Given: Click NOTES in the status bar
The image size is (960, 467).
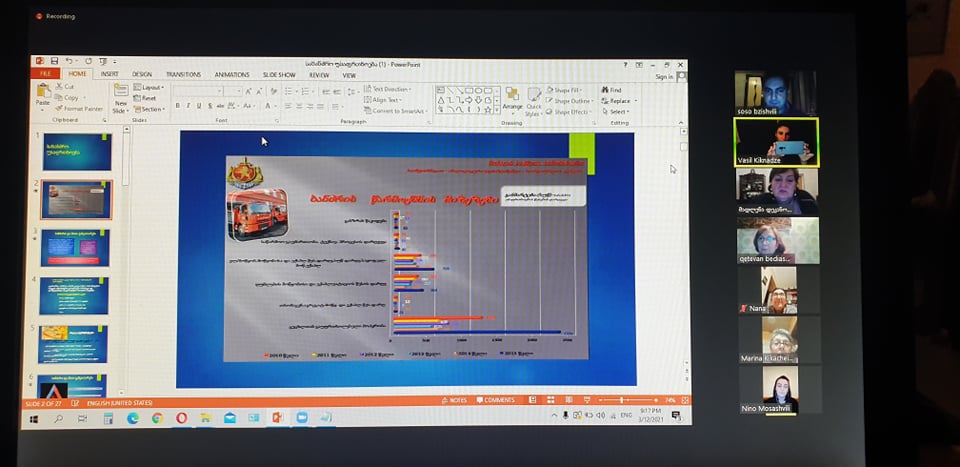Looking at the screenshot, I should click(454, 400).
